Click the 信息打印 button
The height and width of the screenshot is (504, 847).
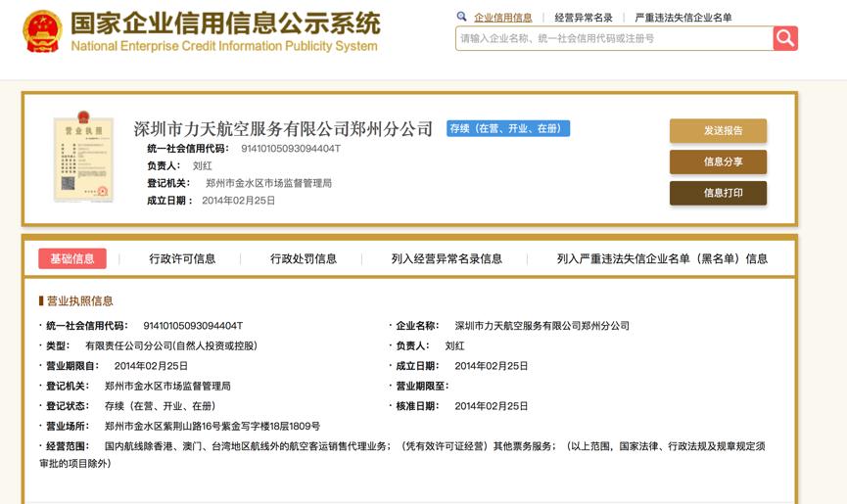click(718, 193)
